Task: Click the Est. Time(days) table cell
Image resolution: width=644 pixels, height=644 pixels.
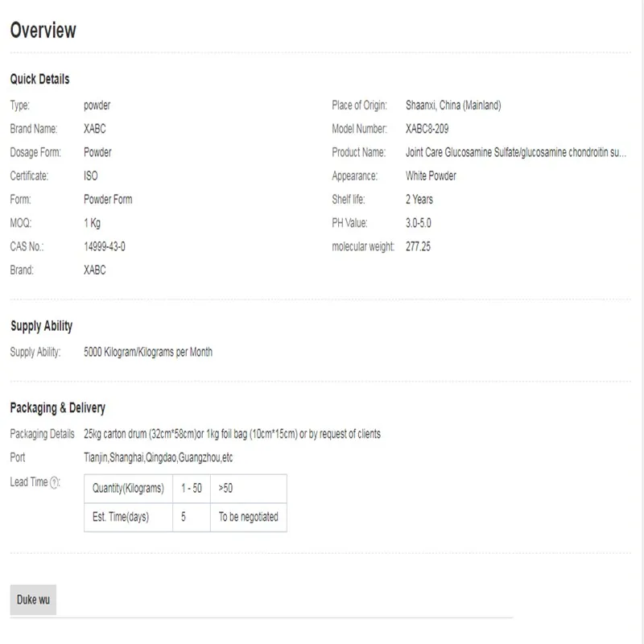Action: pos(128,517)
